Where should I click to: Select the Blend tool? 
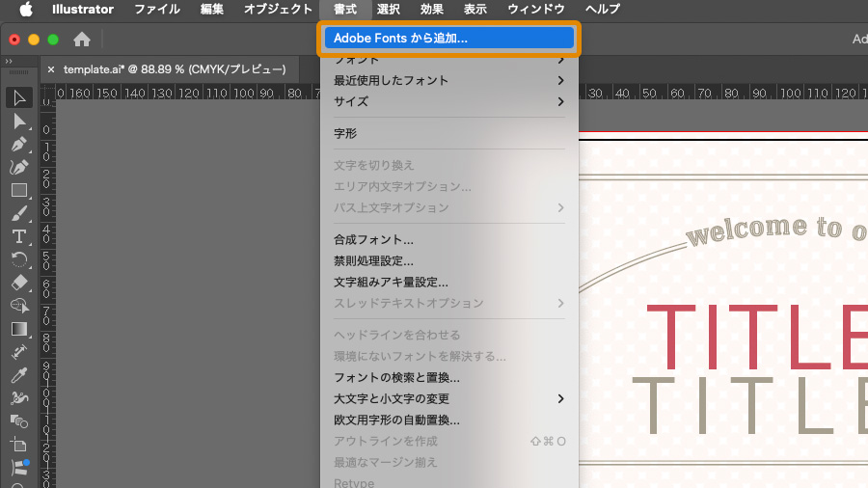19,421
